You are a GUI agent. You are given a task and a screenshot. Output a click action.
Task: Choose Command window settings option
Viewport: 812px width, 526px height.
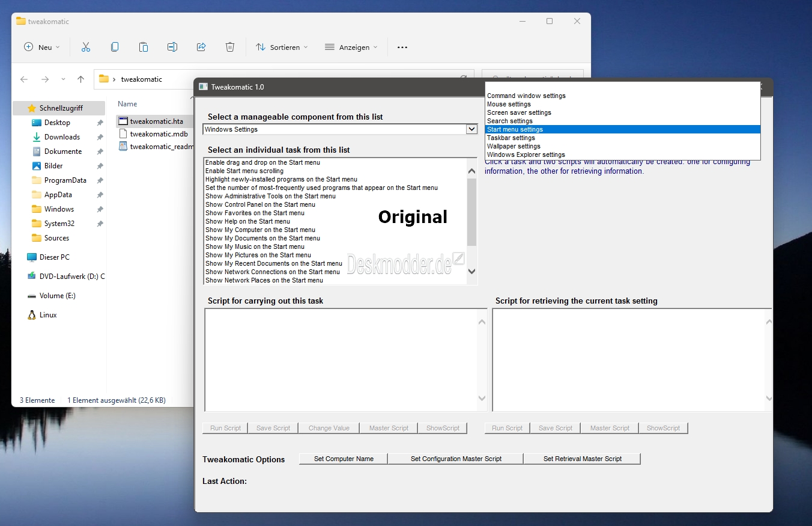coord(623,96)
